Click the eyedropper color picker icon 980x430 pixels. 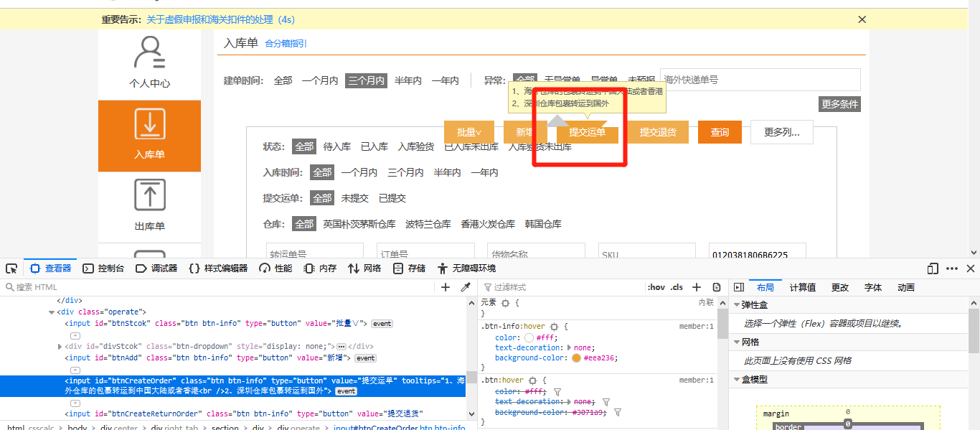[466, 287]
